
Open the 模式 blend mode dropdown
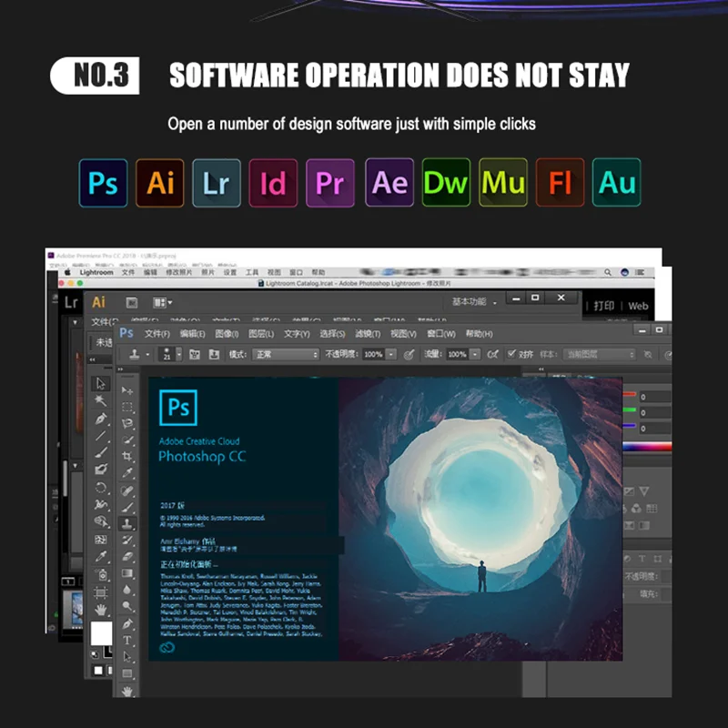point(286,354)
